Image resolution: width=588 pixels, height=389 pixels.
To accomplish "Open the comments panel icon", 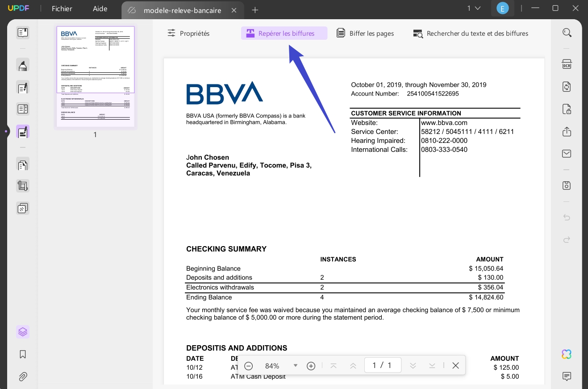I will [x=567, y=376].
